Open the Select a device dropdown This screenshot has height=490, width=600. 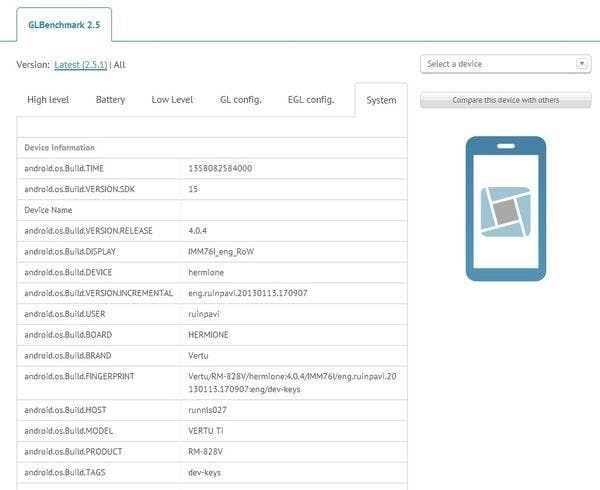coord(498,64)
